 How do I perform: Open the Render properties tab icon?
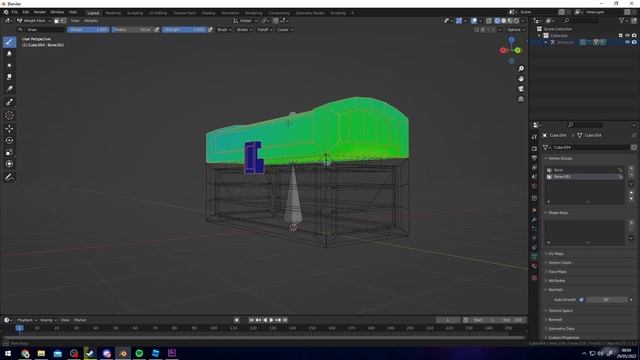coord(534,149)
